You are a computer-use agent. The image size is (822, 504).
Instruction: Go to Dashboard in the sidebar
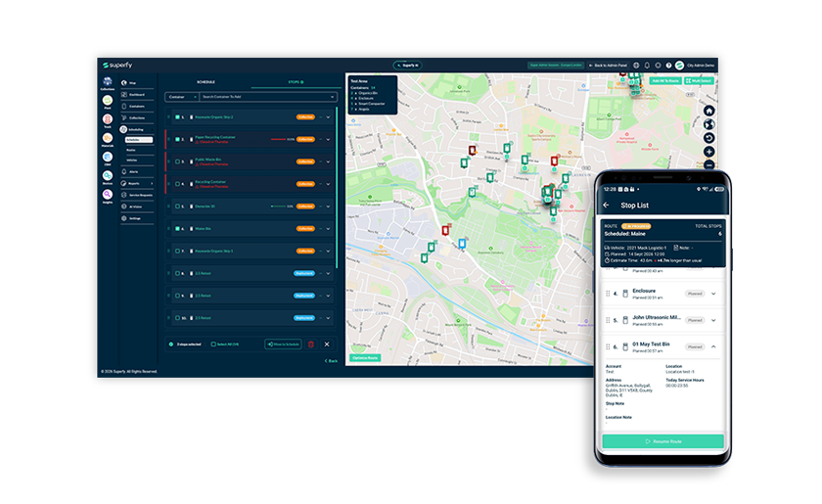pyautogui.click(x=137, y=94)
